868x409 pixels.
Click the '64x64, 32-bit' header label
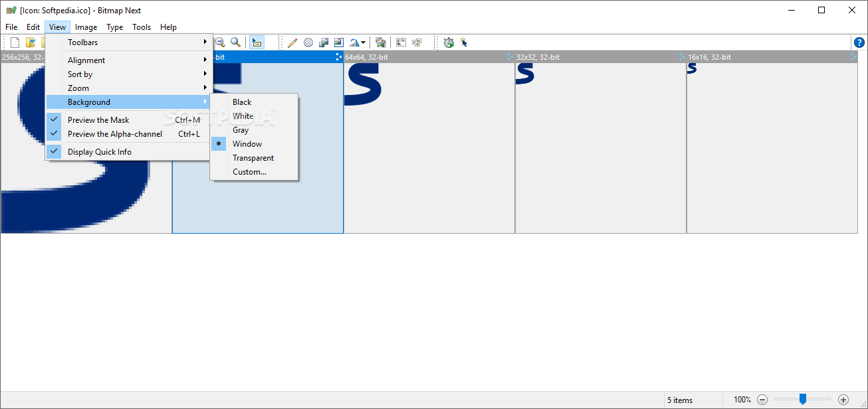pos(367,57)
